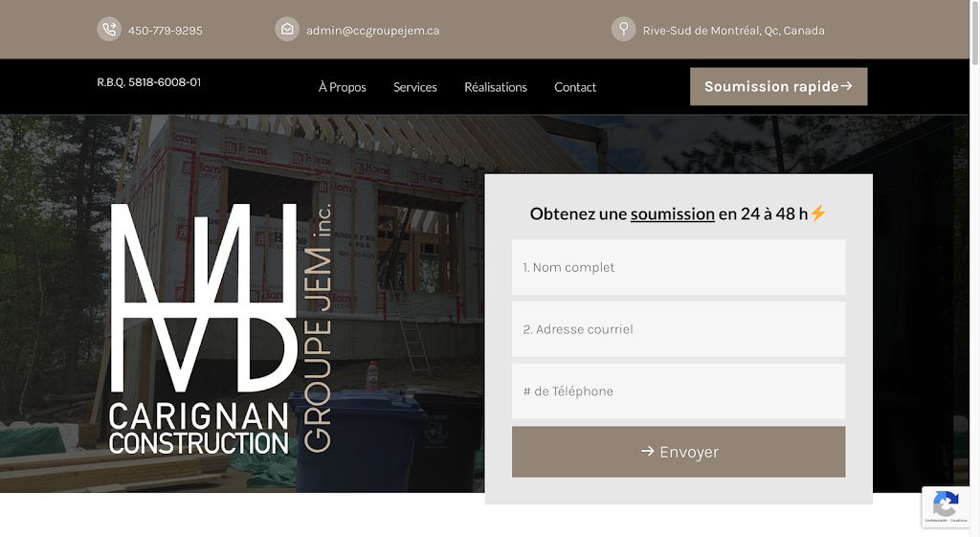Open the admin@ccgroupejem.ca email link

point(372,31)
